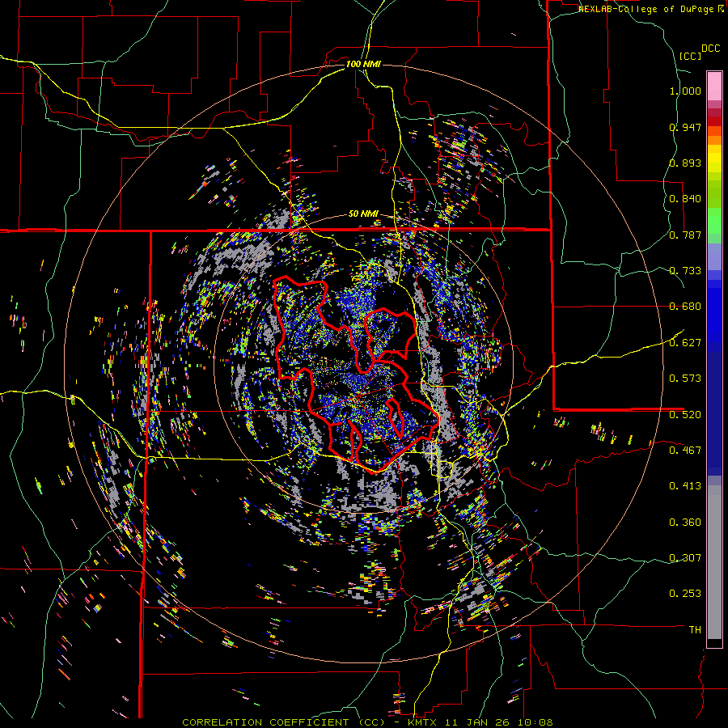Pick the pink swatch beside 1.000

coord(714,86)
